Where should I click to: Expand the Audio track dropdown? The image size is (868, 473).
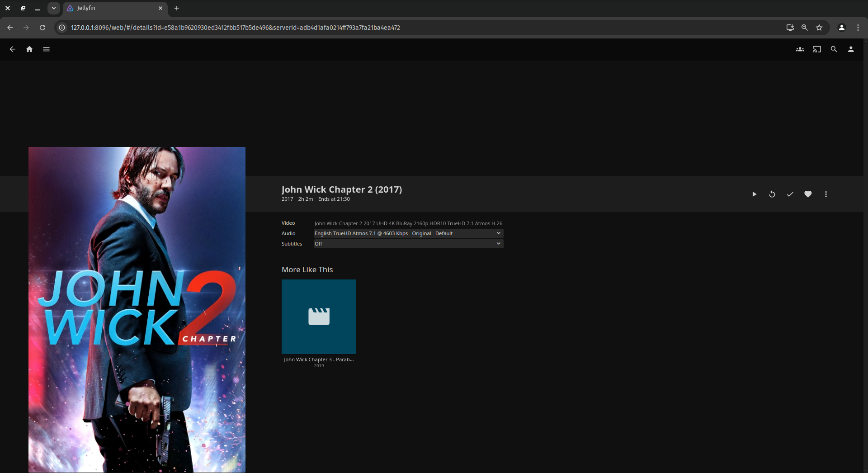408,233
